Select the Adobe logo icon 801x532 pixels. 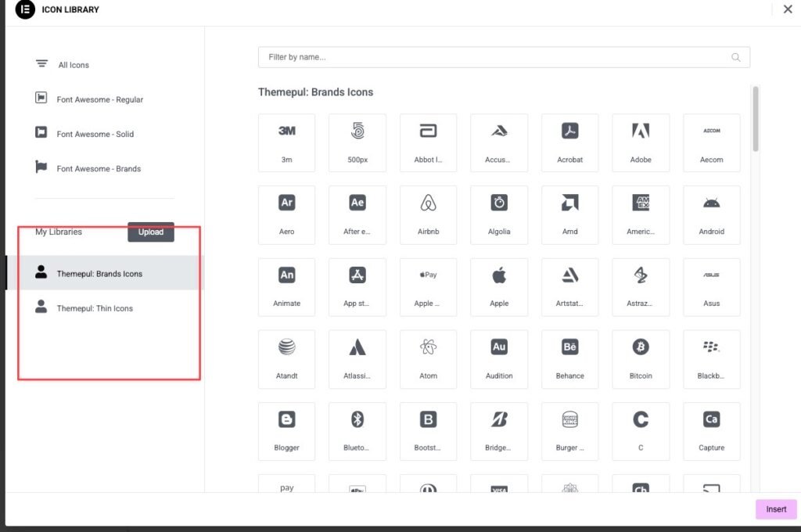pyautogui.click(x=641, y=142)
